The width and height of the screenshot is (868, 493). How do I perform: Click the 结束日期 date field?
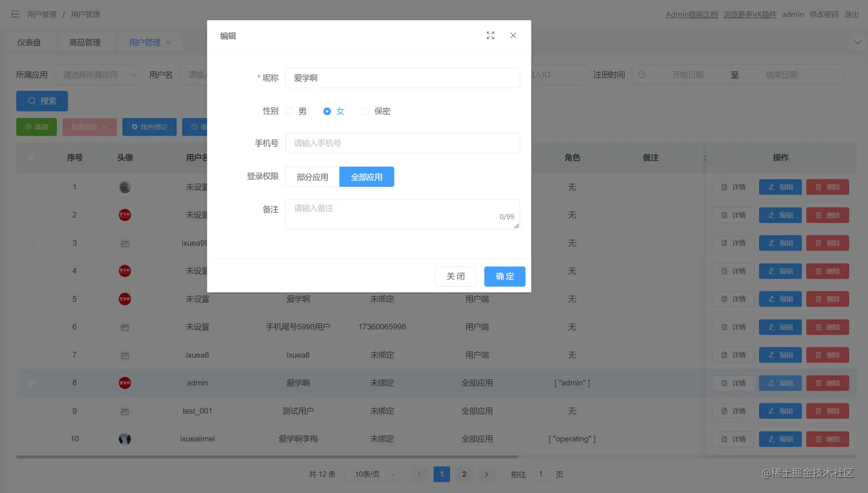[x=781, y=75]
